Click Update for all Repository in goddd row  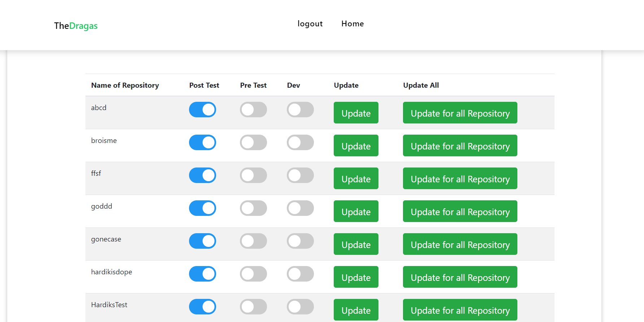[x=460, y=211]
